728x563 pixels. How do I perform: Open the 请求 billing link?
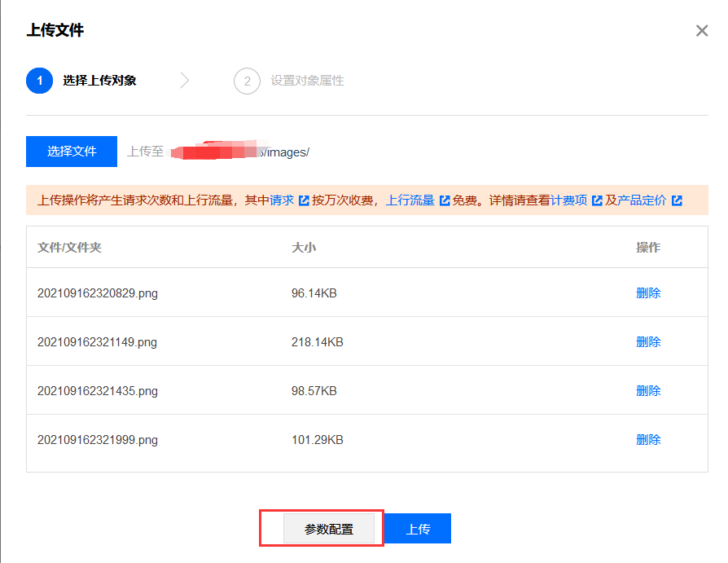pyautogui.click(x=282, y=200)
